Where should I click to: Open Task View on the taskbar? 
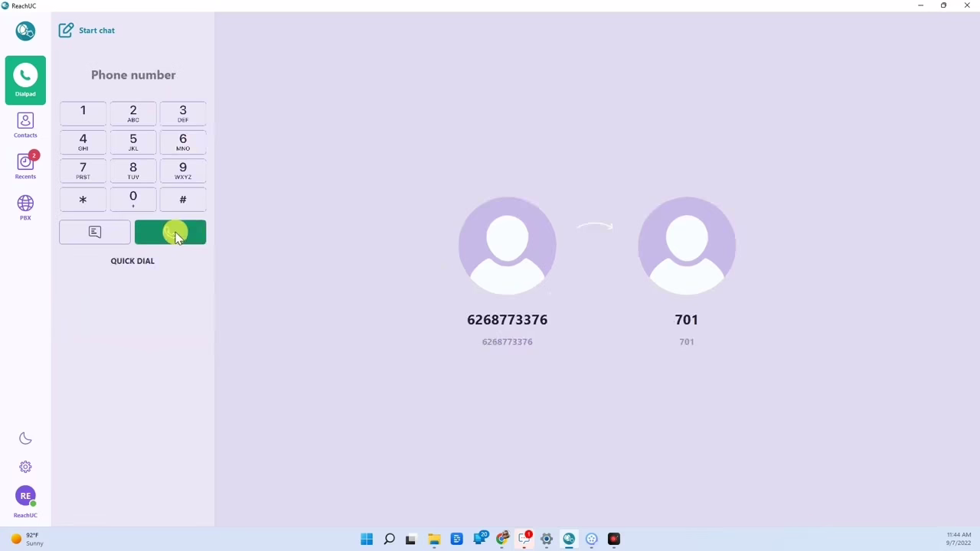tap(410, 539)
